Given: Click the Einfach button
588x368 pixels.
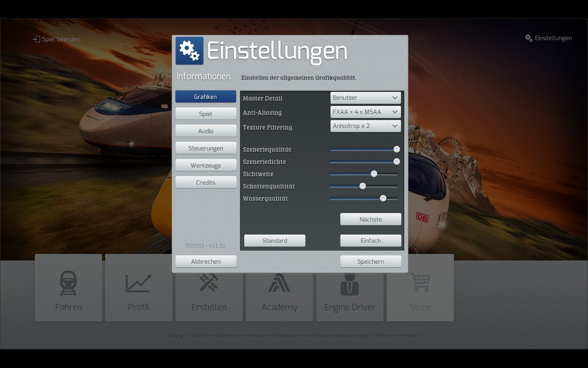Looking at the screenshot, I should click(x=371, y=240).
